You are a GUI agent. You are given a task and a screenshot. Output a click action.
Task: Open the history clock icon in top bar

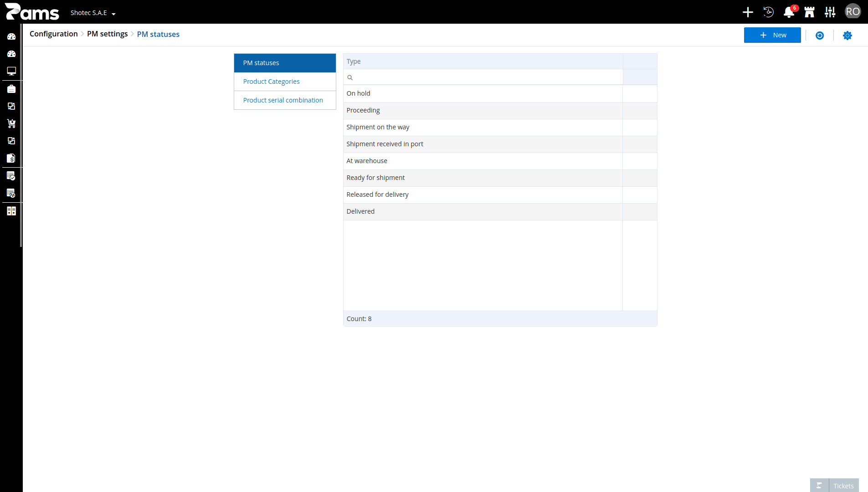point(769,12)
